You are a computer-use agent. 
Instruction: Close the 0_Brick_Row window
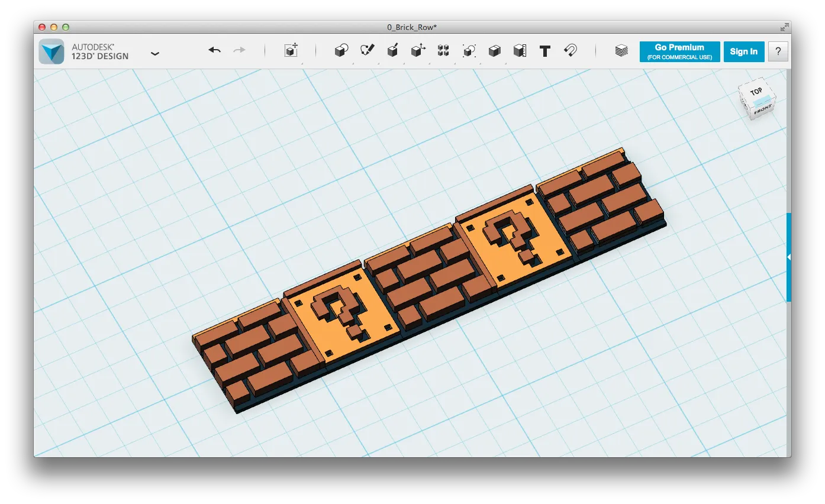pos(42,27)
